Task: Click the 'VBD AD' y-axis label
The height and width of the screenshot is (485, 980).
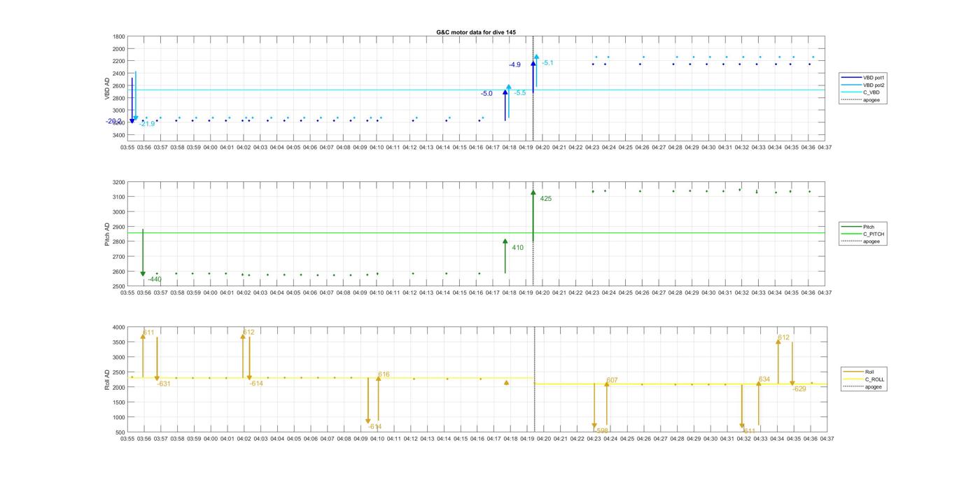Action: coord(108,88)
